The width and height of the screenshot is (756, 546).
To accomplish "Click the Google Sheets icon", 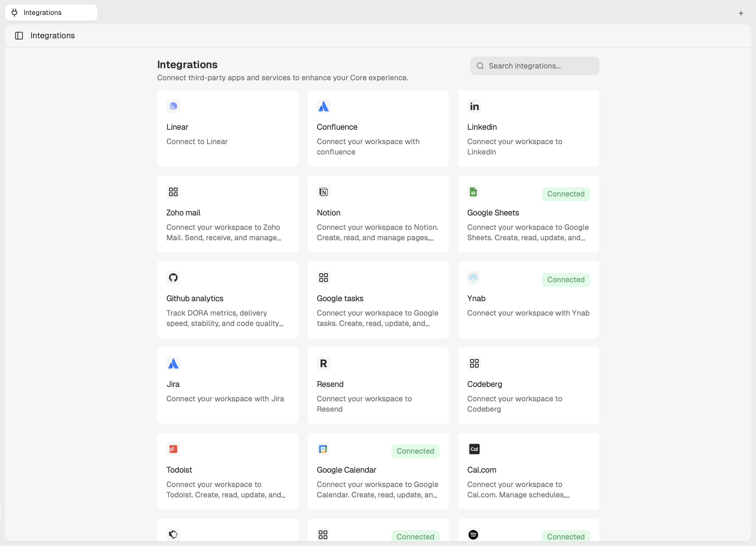I will 473,192.
